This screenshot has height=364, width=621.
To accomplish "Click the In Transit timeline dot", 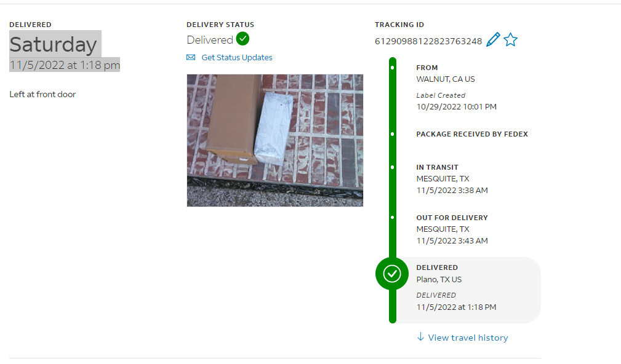I will (x=393, y=167).
